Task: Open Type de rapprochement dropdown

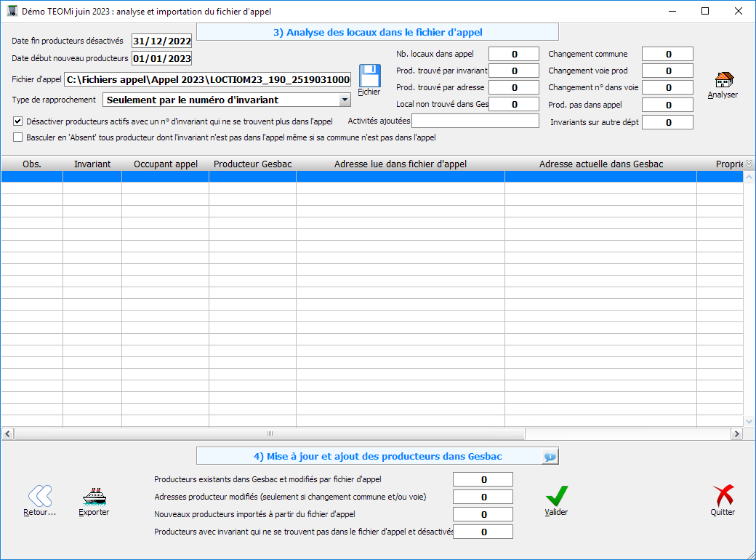Action: click(345, 100)
